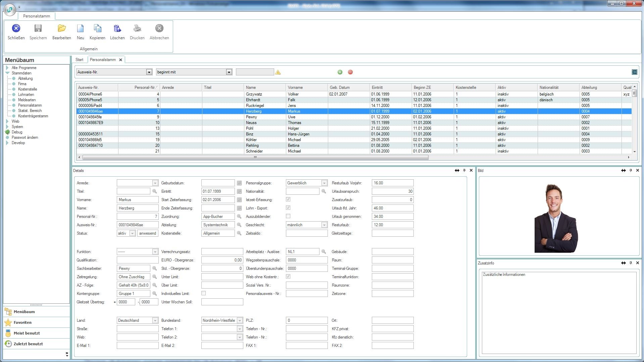Click the search magnifier next to Abteilung
This screenshot has height=362, width=644.
239,225
